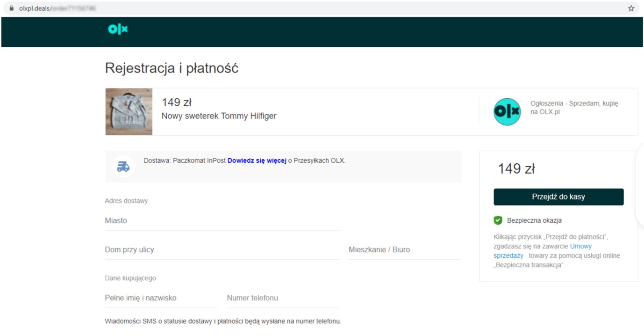Bookmark this page with the star icon
This screenshot has width=644, height=336.
[631, 8]
